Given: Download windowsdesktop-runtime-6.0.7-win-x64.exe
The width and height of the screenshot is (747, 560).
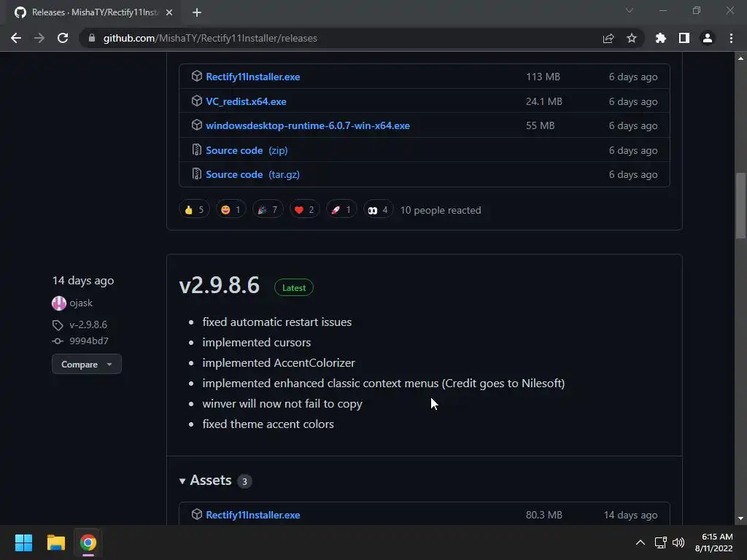Looking at the screenshot, I should pos(308,125).
